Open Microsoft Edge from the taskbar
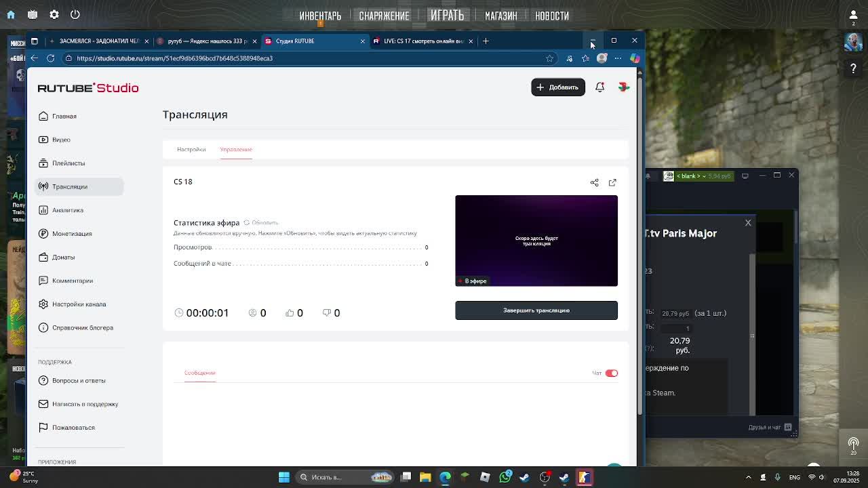868x488 pixels. [445, 477]
